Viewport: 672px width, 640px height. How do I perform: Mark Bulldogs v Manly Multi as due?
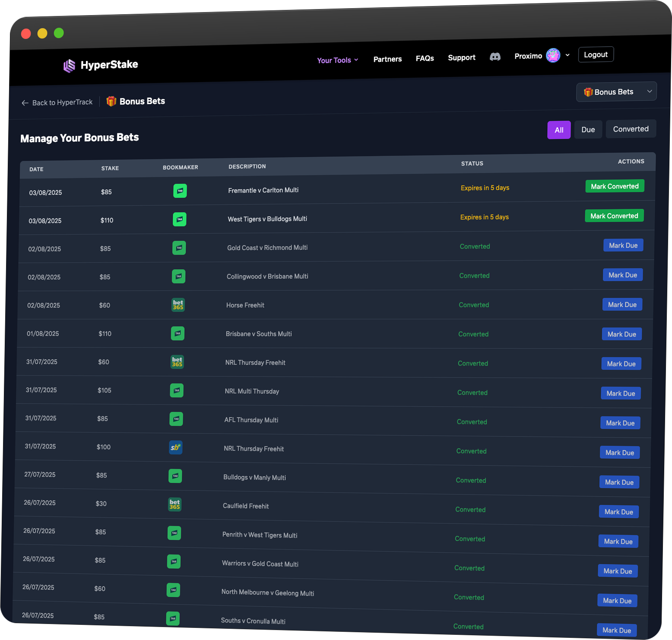[x=619, y=482]
